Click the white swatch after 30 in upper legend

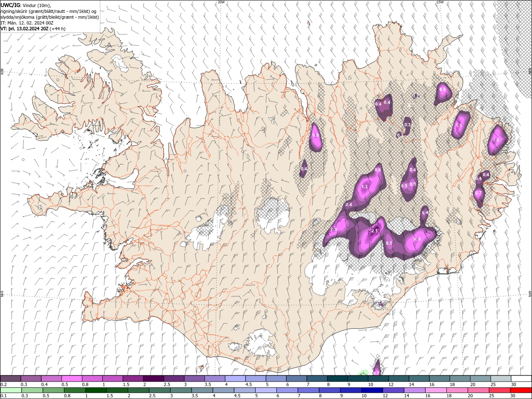point(521,379)
